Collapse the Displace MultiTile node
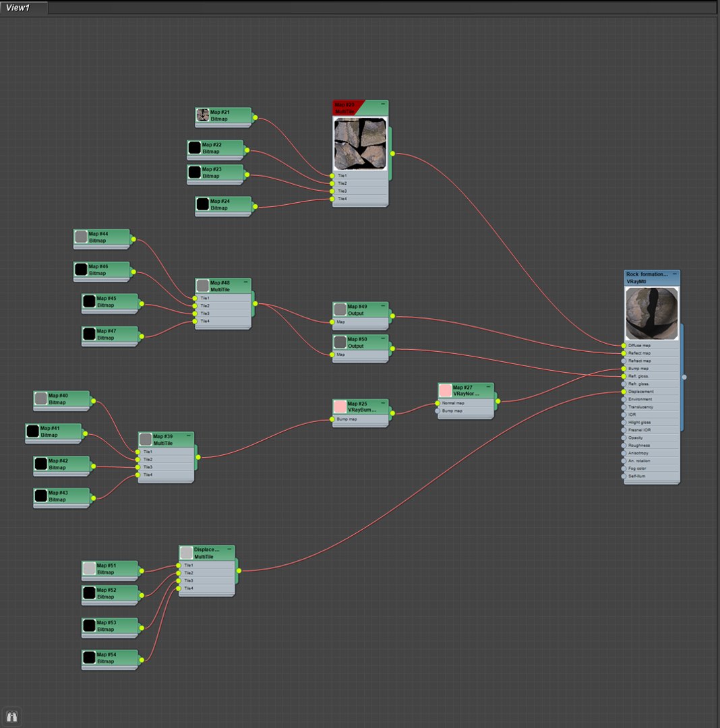Screen dimensions: 720x728 click(229, 549)
